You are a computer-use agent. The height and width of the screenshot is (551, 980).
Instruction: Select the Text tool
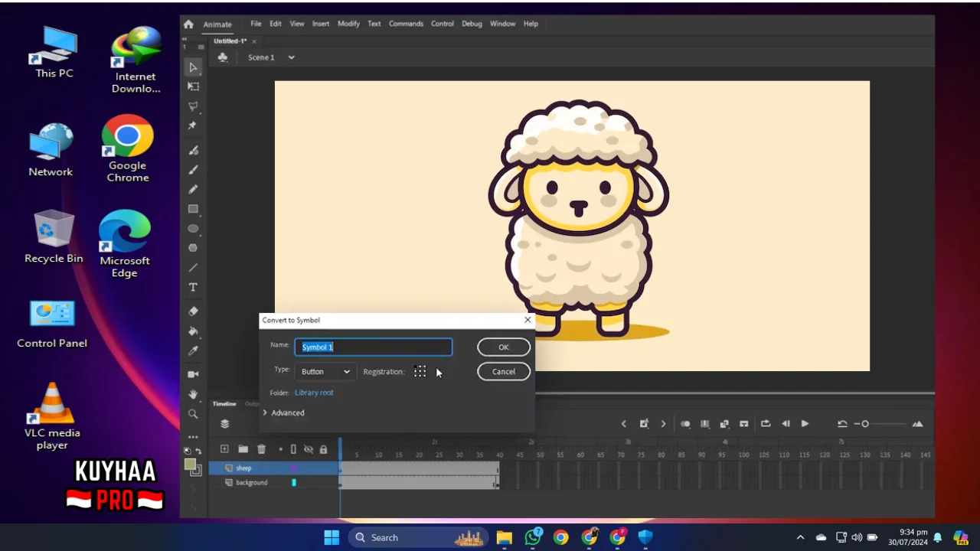(193, 287)
